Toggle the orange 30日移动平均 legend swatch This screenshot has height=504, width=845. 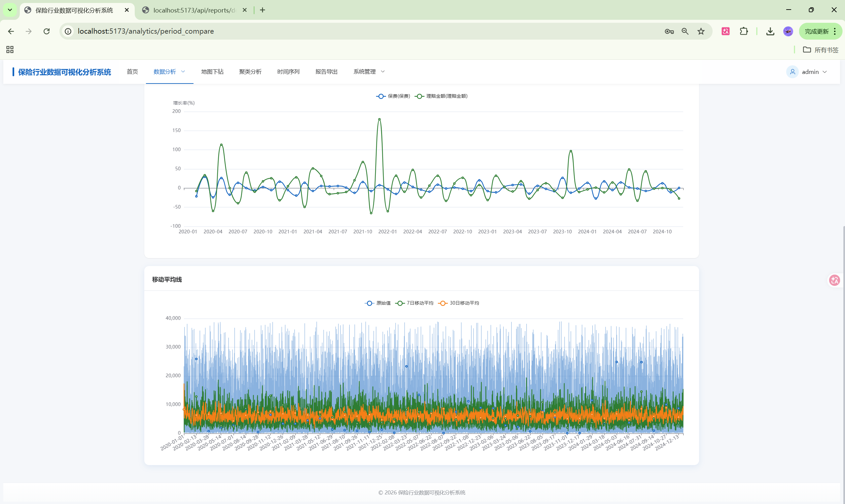click(x=443, y=303)
